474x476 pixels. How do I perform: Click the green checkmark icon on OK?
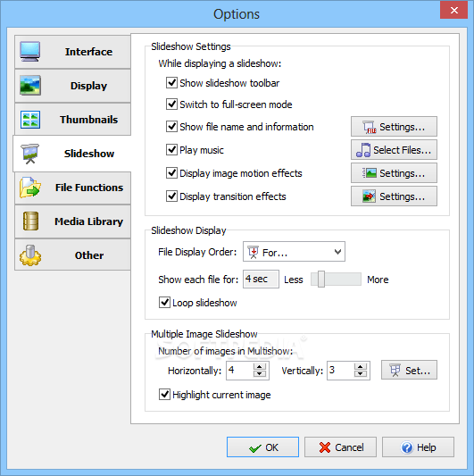point(255,447)
